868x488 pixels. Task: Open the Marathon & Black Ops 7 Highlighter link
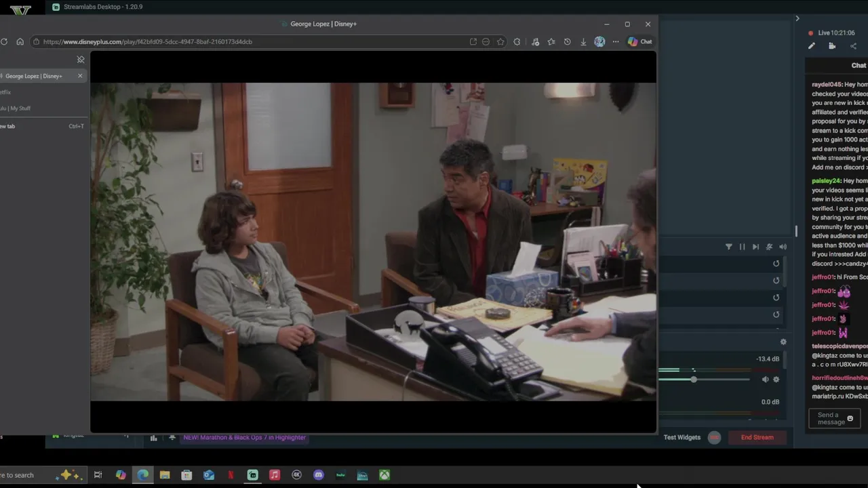(x=245, y=437)
